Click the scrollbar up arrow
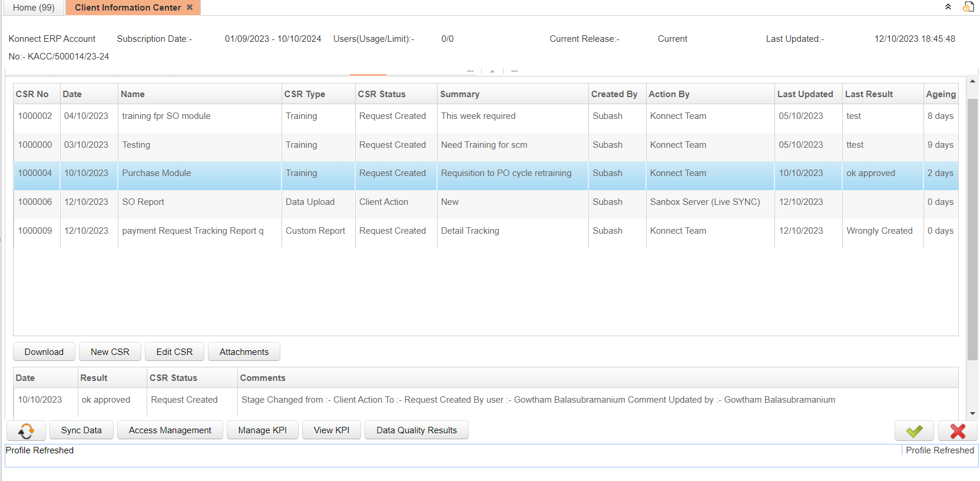The height and width of the screenshot is (481, 980). [972, 81]
